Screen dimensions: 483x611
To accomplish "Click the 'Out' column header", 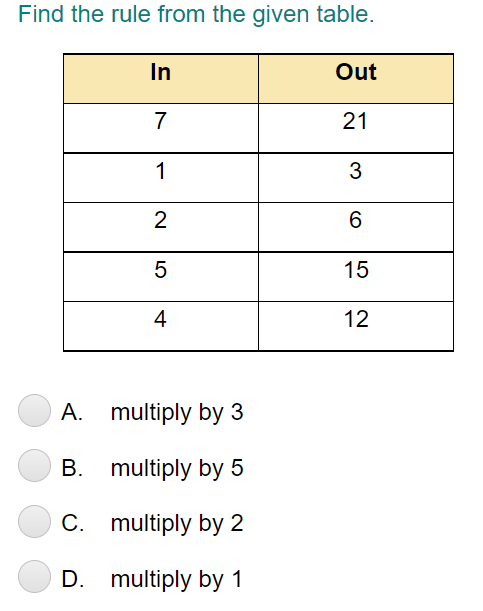I will (356, 79).
